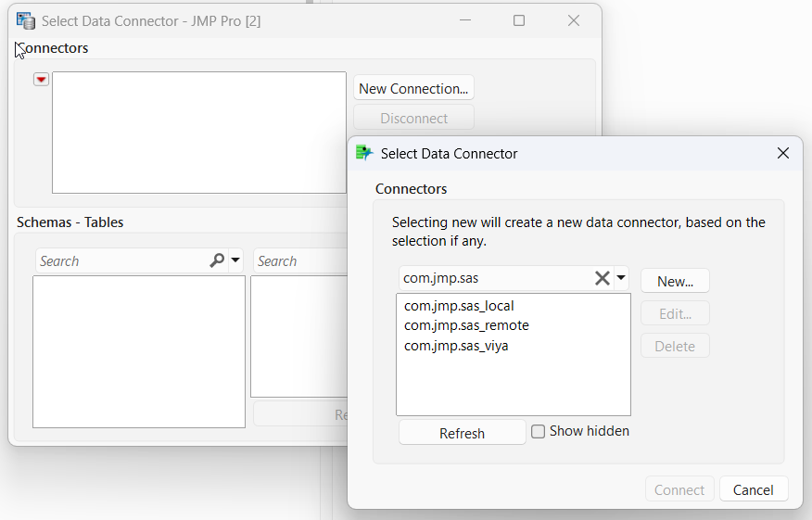Close the Select Data Connector - JMP Pro window

[x=574, y=20]
